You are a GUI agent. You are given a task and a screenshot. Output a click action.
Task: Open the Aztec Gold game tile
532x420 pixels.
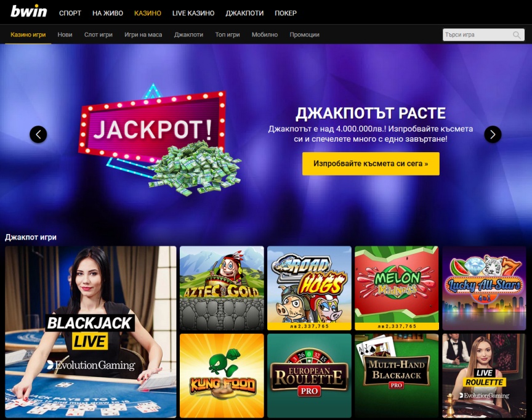click(222, 288)
